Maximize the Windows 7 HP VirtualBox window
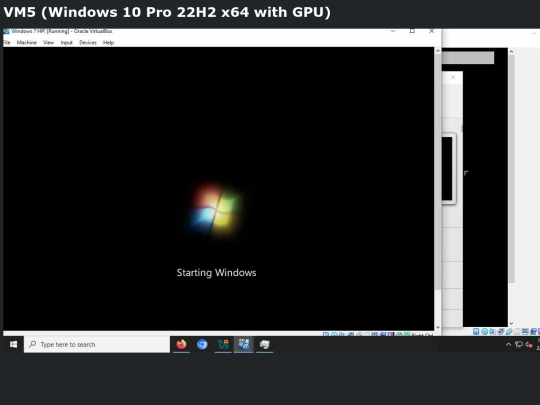Screen dimensions: 540x405 pos(412,31)
